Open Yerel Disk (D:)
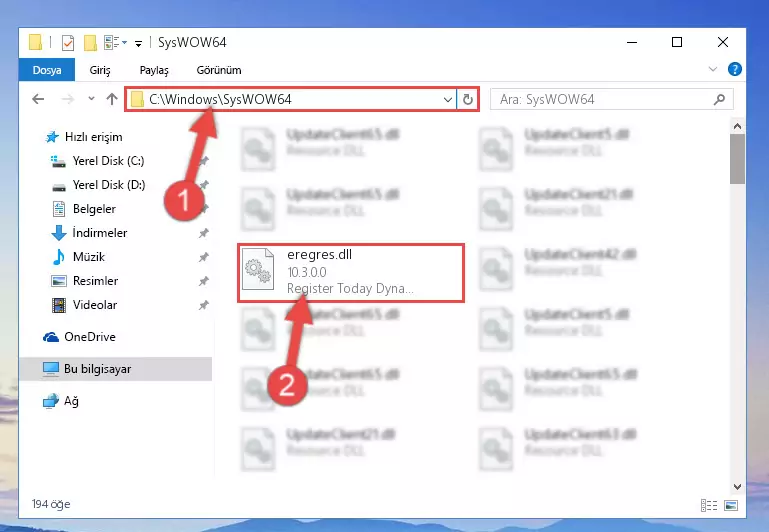This screenshot has height=532, width=769. point(108,185)
